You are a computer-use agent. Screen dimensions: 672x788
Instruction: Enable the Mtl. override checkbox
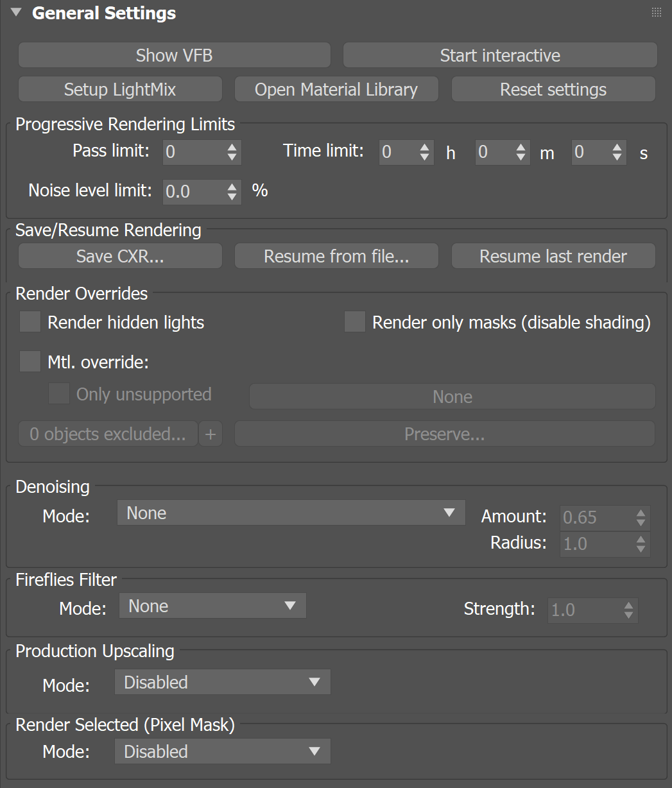point(30,361)
